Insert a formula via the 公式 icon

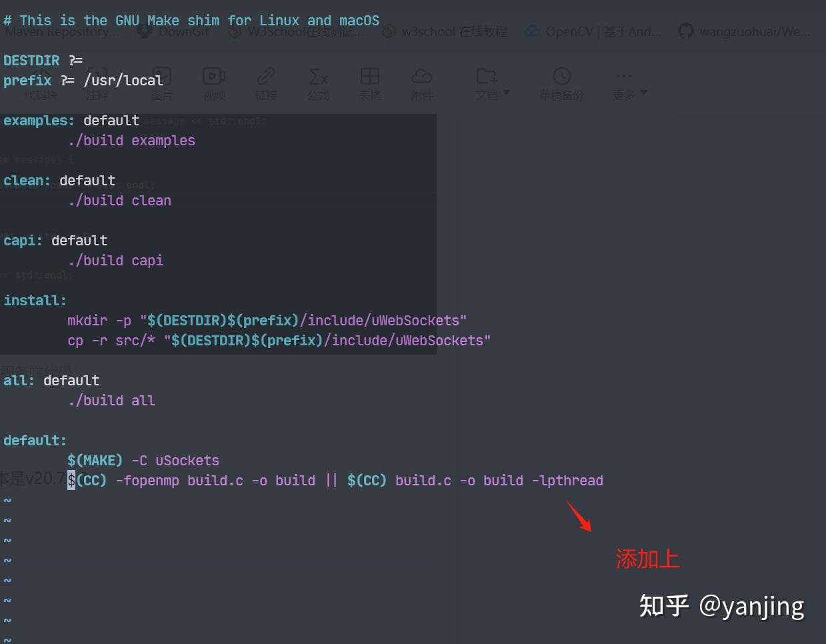(x=318, y=77)
